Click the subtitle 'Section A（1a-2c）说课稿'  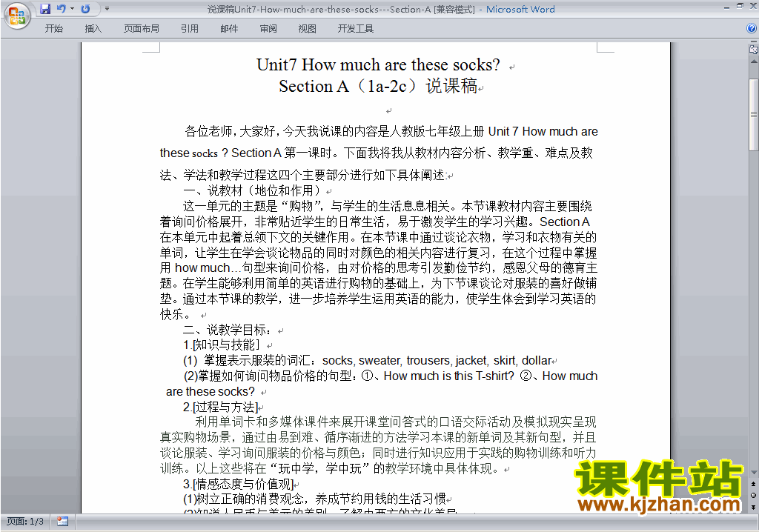(x=378, y=86)
